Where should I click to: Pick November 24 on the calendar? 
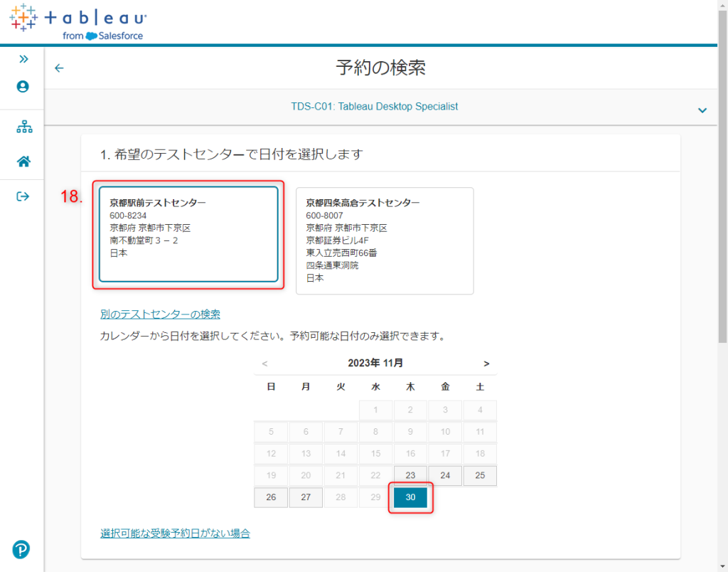click(x=445, y=475)
